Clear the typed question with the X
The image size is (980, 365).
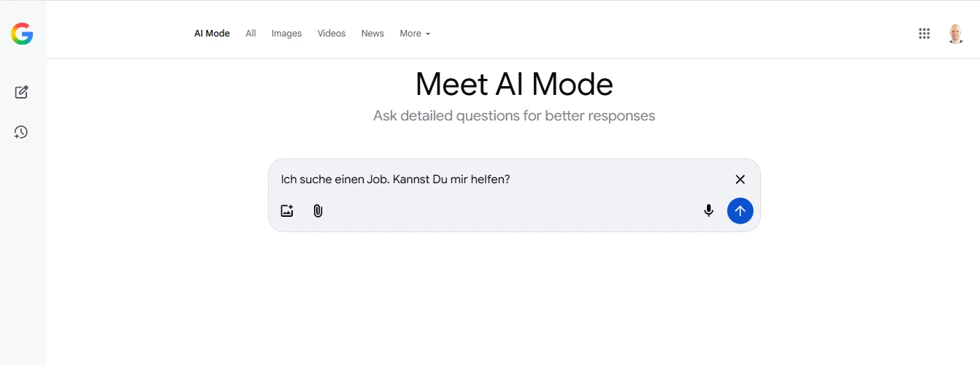pos(740,180)
